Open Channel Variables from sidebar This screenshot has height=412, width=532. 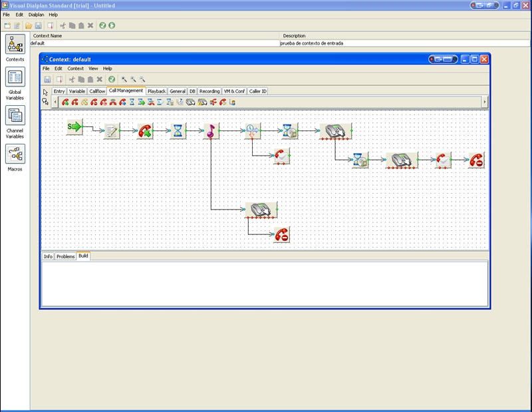tap(15, 114)
